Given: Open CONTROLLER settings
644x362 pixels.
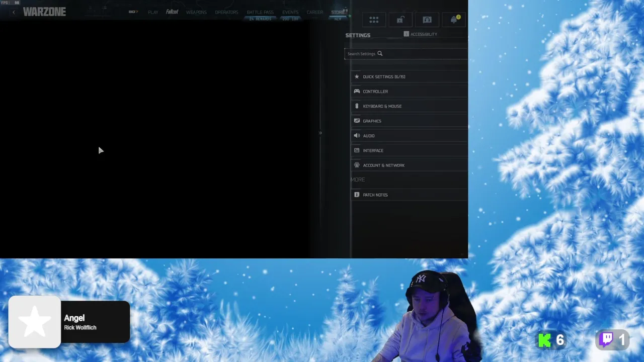Looking at the screenshot, I should coord(409,92).
